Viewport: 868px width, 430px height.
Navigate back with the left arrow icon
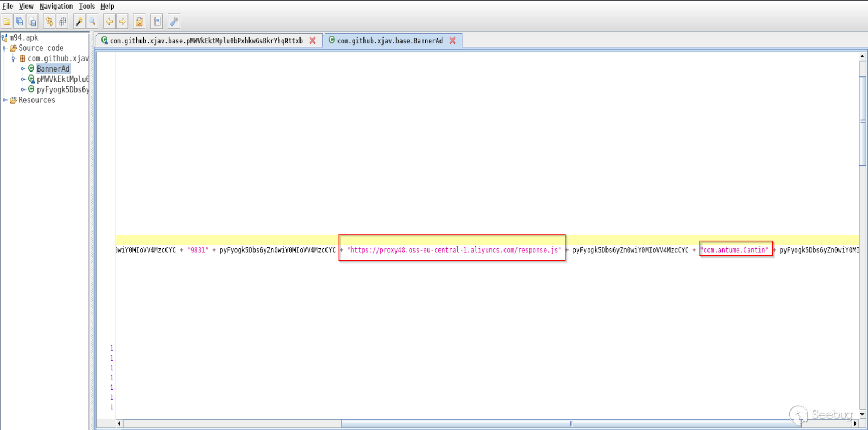tap(110, 22)
